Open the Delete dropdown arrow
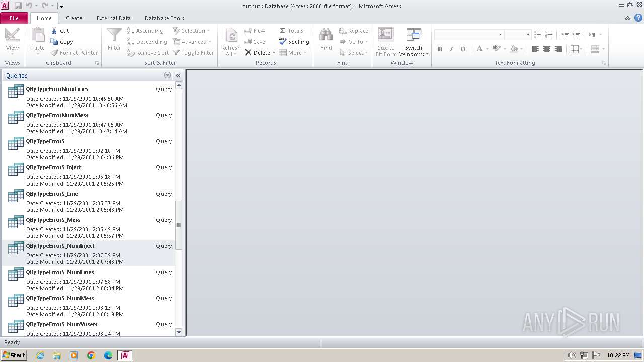The height and width of the screenshot is (362, 644). click(274, 53)
